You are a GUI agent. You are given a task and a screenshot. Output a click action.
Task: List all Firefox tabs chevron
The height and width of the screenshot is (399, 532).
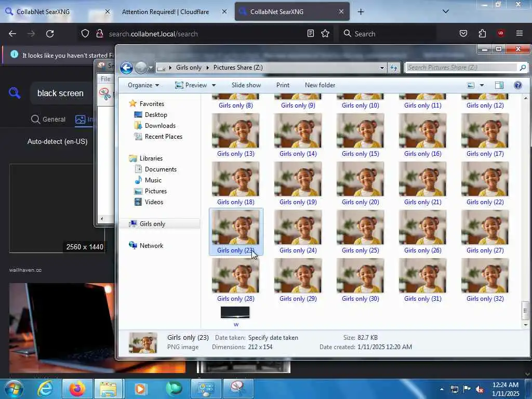(446, 11)
